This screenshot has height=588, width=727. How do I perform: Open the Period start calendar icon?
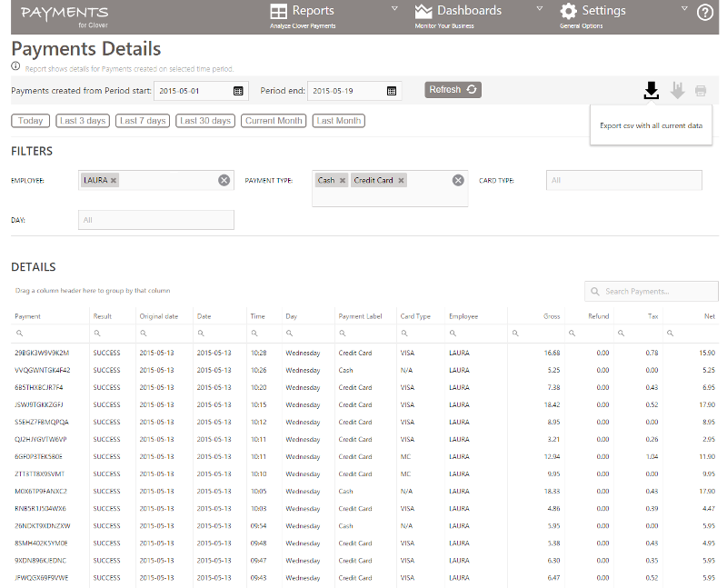pos(238,91)
